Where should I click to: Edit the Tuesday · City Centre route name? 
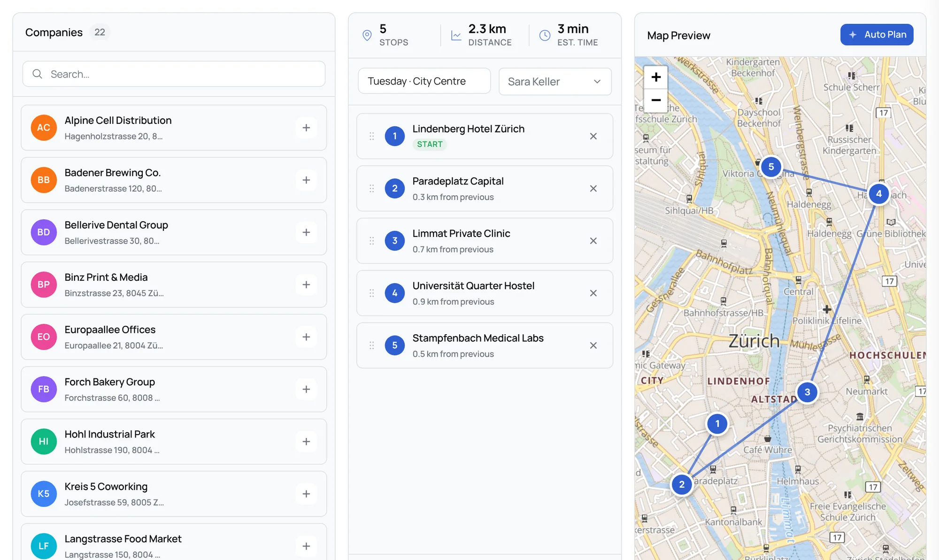pos(424,81)
